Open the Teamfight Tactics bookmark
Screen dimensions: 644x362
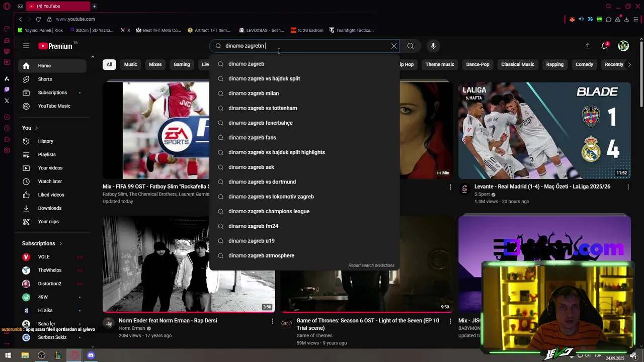(x=351, y=30)
